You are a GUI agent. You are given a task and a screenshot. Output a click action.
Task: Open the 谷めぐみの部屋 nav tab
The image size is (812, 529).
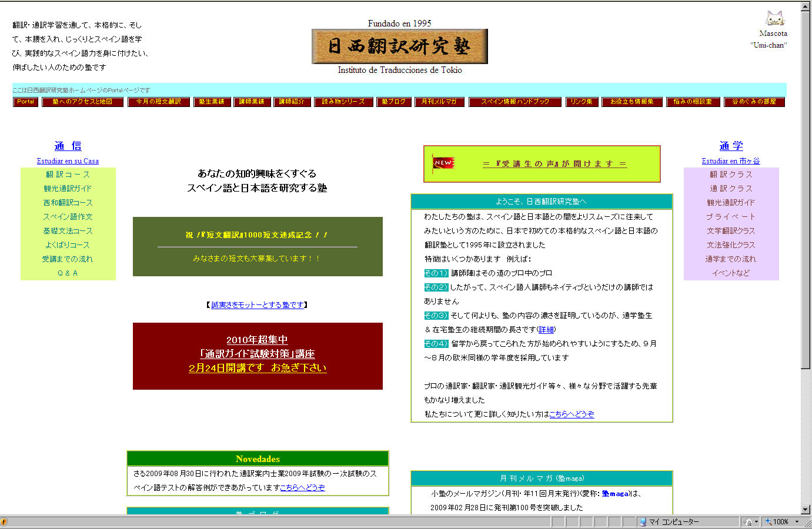pyautogui.click(x=754, y=102)
